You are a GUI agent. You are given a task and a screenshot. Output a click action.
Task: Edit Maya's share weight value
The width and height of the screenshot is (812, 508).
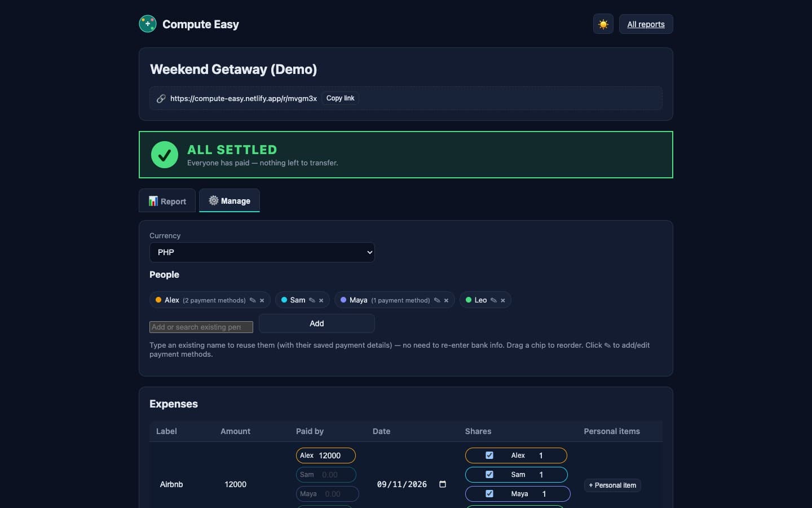point(550,494)
